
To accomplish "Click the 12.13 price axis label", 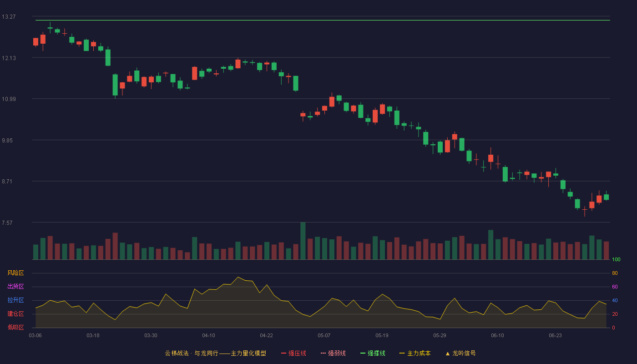I will click(x=9, y=58).
